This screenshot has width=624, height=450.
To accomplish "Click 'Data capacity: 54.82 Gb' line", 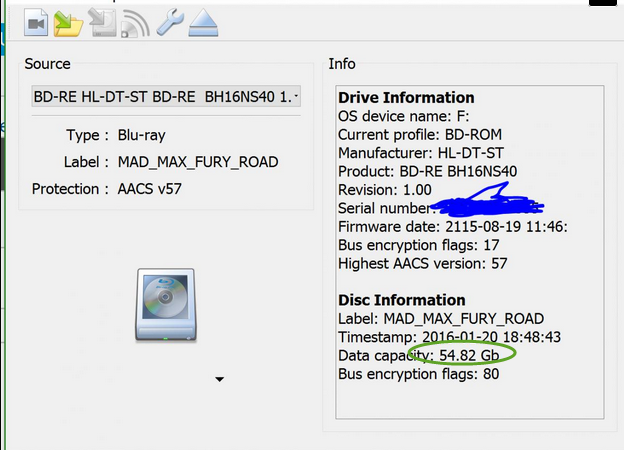I will coord(418,355).
